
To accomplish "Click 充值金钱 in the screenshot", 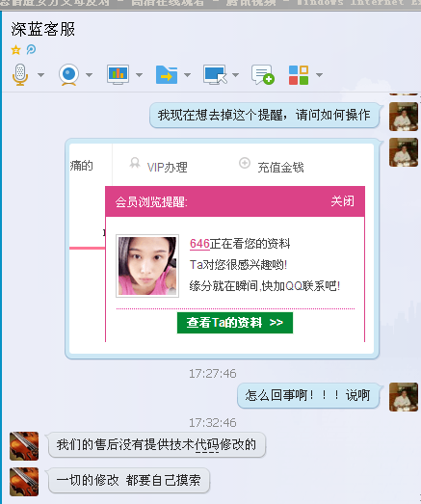I will (x=280, y=167).
